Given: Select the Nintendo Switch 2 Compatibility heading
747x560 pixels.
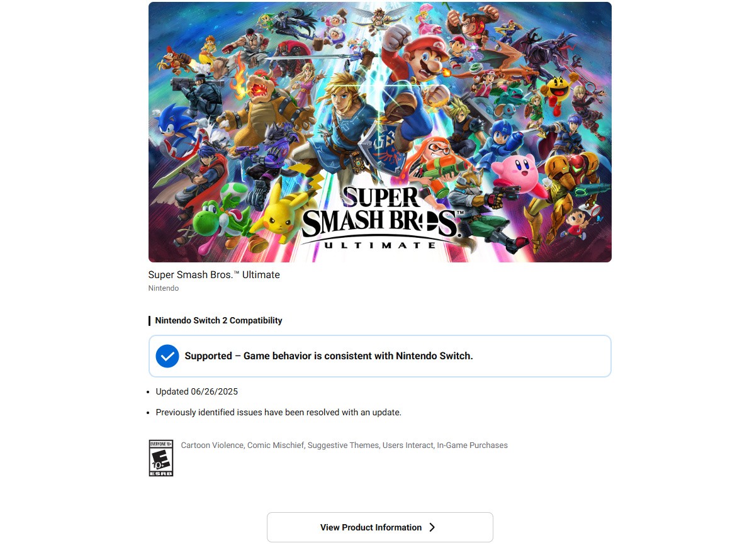Looking at the screenshot, I should (218, 320).
